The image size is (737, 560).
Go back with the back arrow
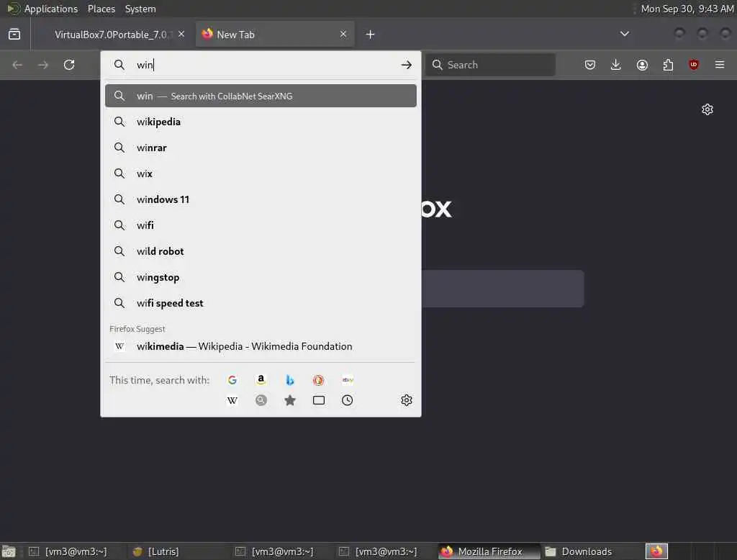click(x=17, y=65)
